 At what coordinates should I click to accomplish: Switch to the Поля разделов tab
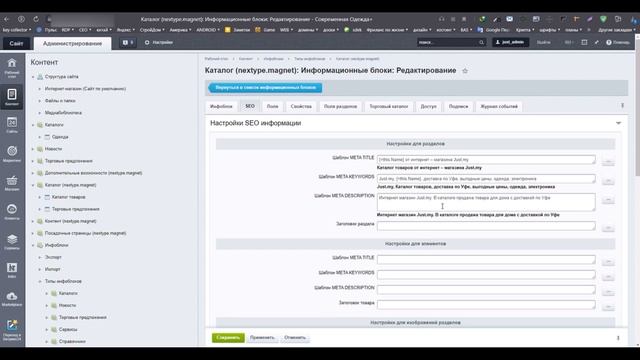pos(340,107)
